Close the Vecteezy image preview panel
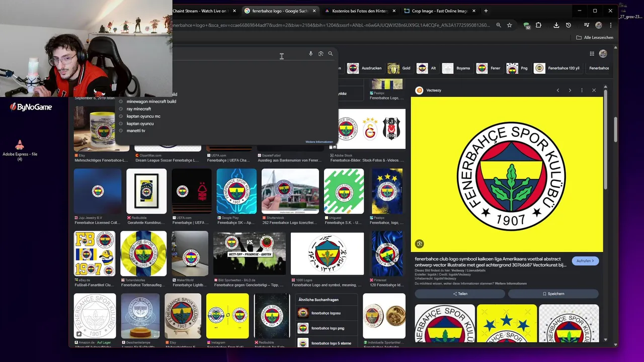Screen dimensions: 644x362 coord(594,90)
